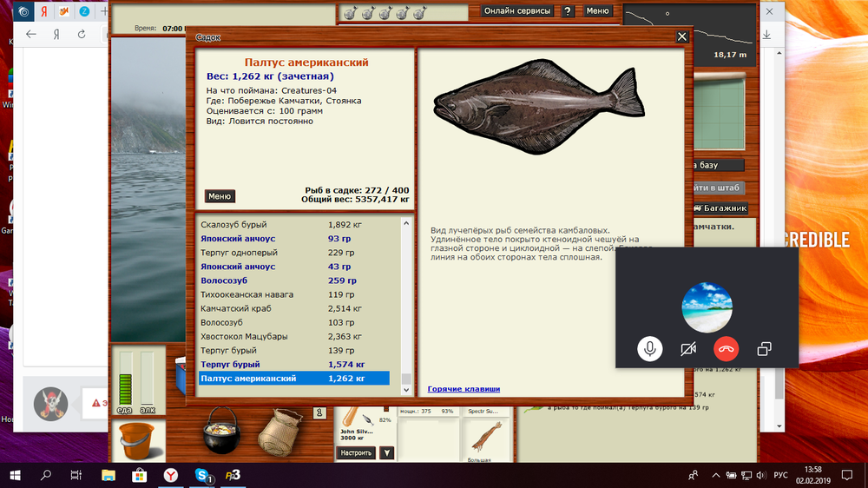Click the orange bucket icon
The width and height of the screenshot is (868, 488).
pos(135,439)
